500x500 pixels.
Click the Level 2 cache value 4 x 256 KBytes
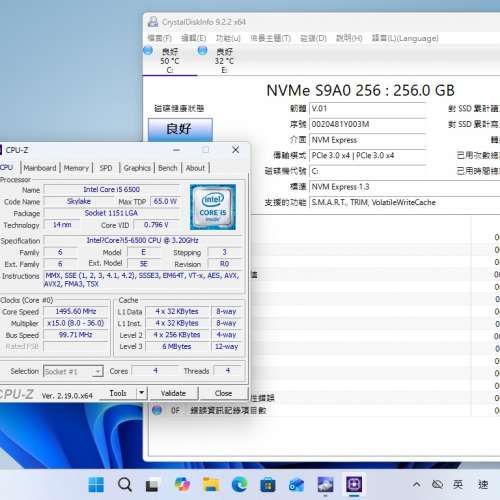177,335
